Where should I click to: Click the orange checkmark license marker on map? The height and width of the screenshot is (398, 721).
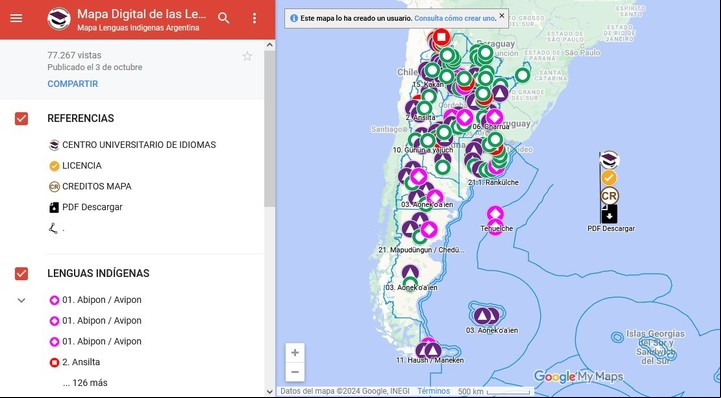(x=609, y=178)
